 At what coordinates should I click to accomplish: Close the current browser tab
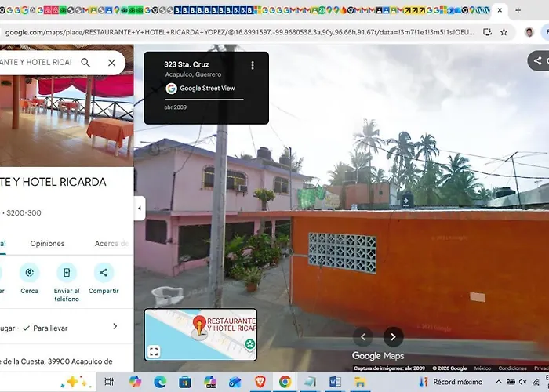click(x=500, y=10)
